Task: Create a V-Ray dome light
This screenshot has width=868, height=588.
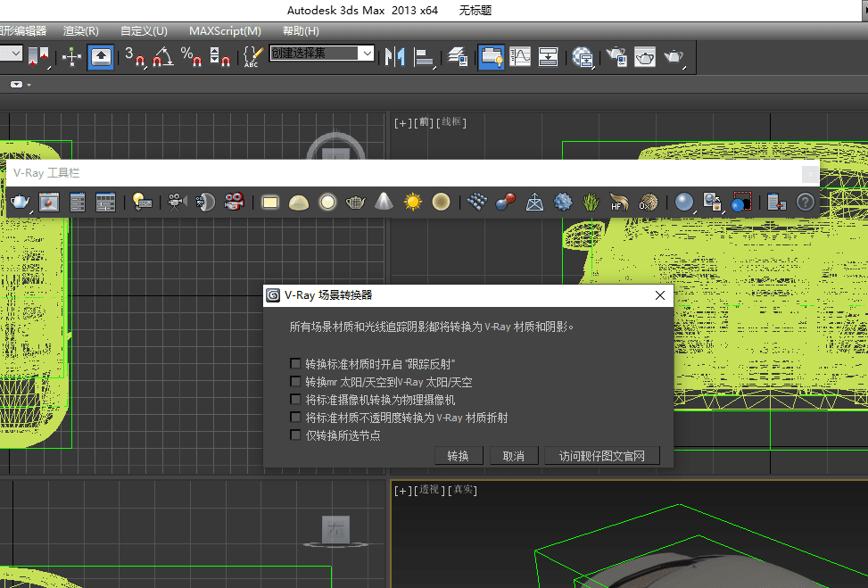Action: pos(298,203)
